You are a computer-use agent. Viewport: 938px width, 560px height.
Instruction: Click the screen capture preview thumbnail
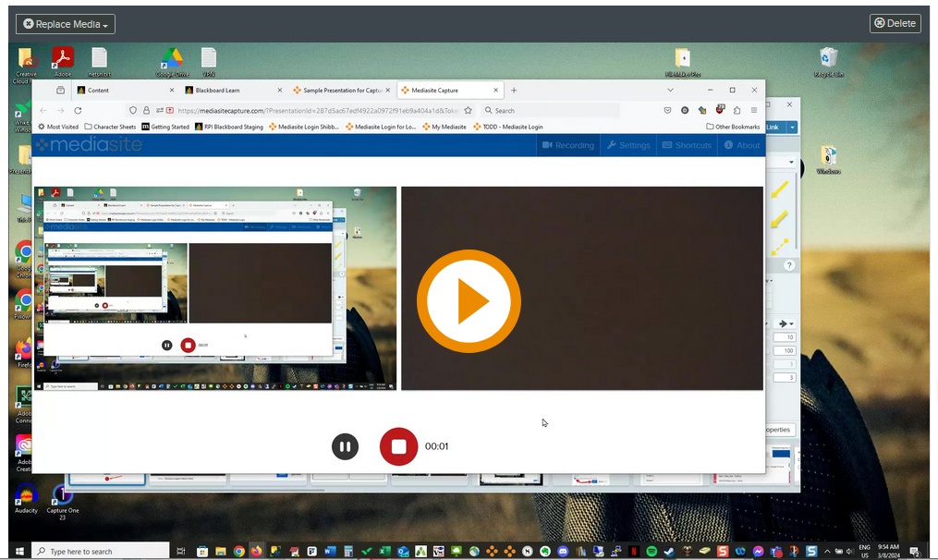[x=215, y=288]
